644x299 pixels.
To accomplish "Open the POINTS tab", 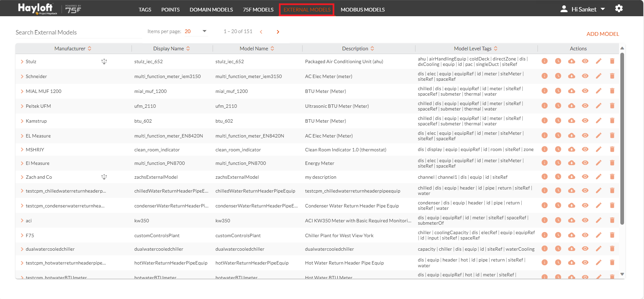I will click(x=170, y=9).
